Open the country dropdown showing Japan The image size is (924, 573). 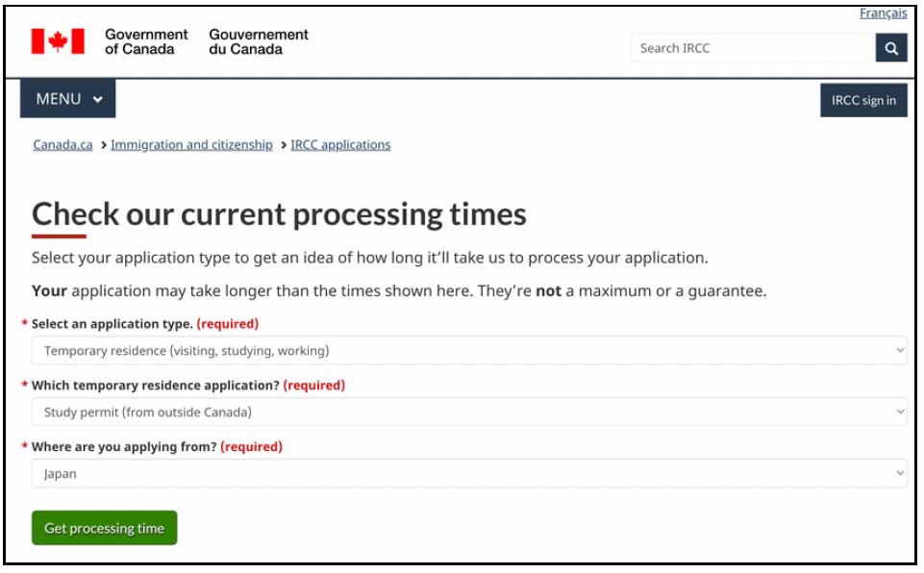tap(468, 474)
